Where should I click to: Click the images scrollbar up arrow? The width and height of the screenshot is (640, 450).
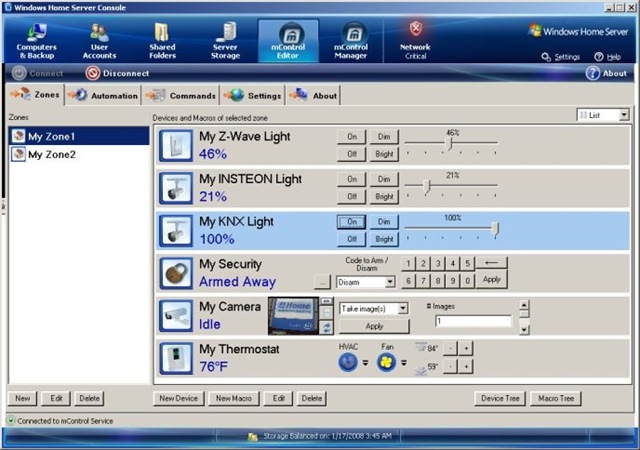pyautogui.click(x=524, y=305)
